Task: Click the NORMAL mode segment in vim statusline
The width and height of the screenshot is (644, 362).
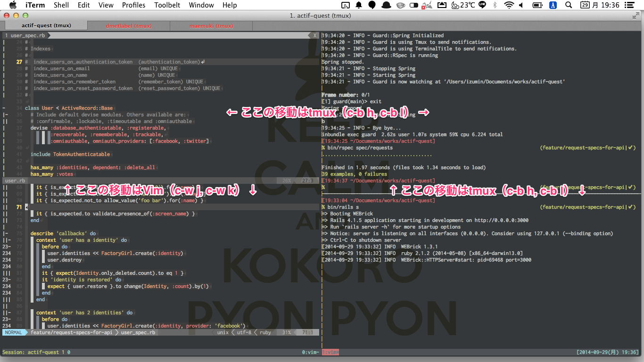Action: (x=13, y=332)
